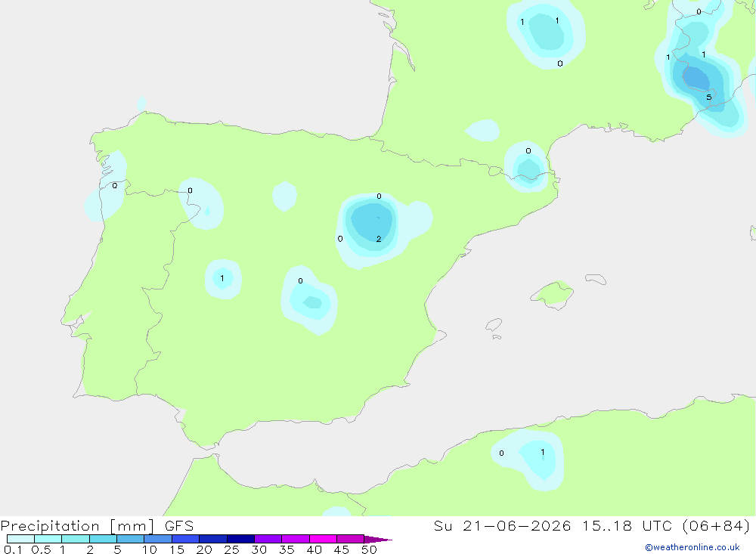Screen dimensions: 756x554
Task: Click the 15–20 mm royal blue swatch
Action: pyautogui.click(x=185, y=539)
